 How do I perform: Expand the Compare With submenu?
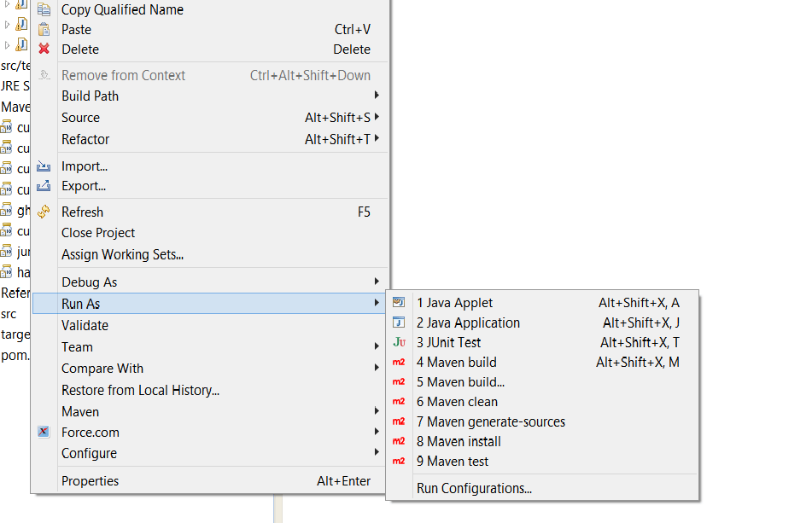tap(376, 368)
